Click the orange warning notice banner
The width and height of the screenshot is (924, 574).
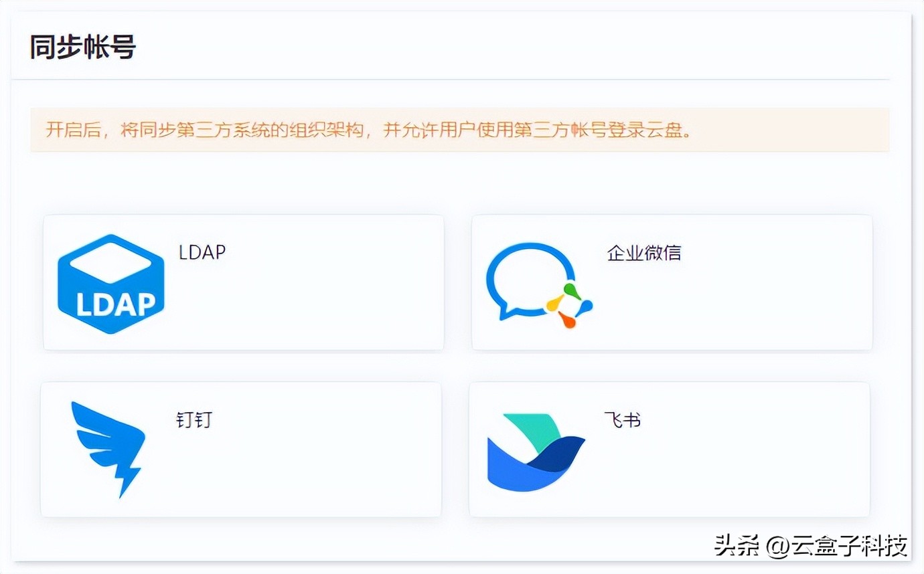[x=462, y=131]
